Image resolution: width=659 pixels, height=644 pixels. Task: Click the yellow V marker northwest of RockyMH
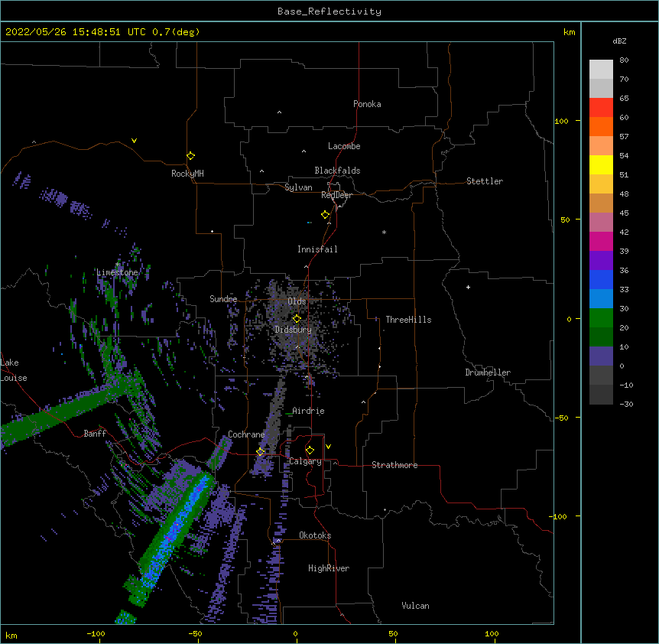(134, 141)
